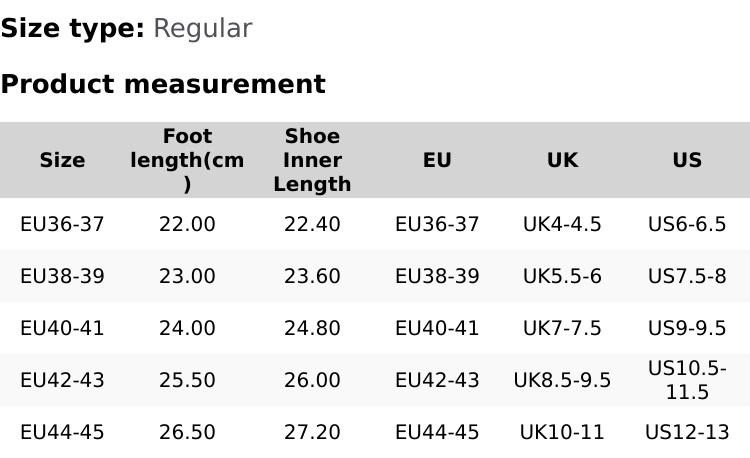This screenshot has height=458, width=750.
Task: Select the Product measurement heading
Action: (x=163, y=84)
